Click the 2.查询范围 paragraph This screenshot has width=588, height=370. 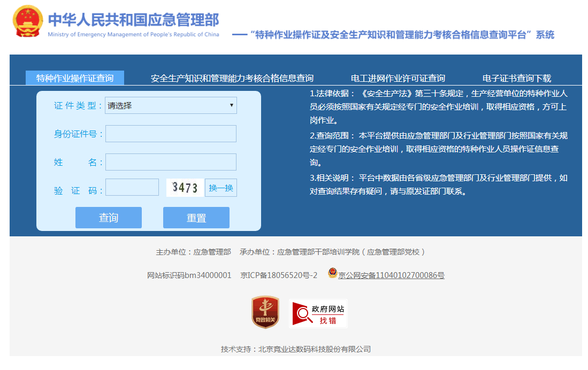point(439,149)
